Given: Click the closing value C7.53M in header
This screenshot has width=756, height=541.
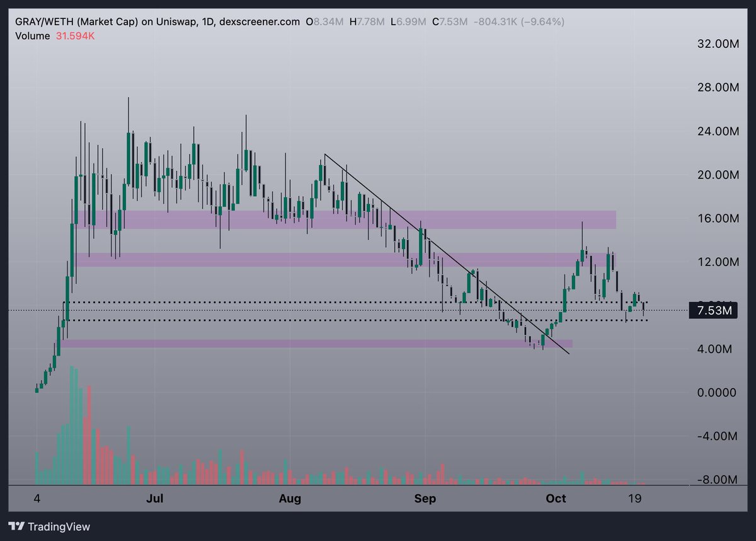Looking at the screenshot, I should coord(450,21).
